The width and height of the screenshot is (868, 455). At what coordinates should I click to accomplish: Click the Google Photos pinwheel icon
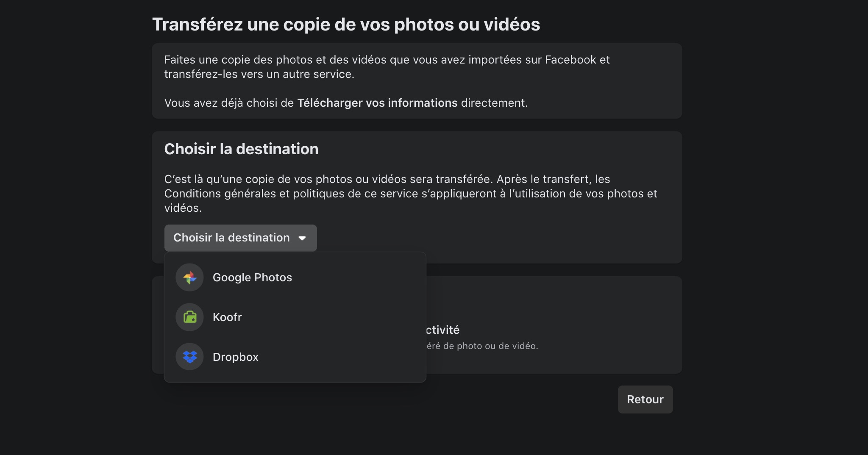point(189,277)
